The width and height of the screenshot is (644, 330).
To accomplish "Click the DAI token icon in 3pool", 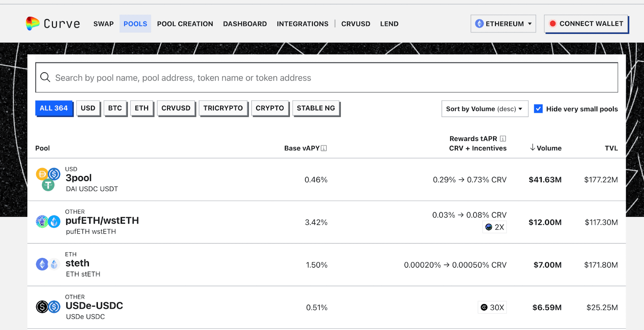I will [42, 174].
